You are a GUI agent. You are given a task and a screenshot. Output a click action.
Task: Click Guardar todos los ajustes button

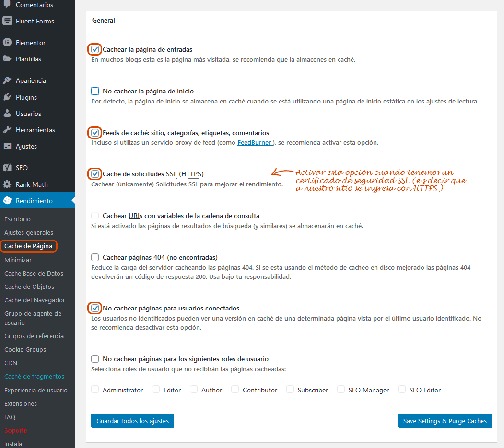[x=132, y=421]
